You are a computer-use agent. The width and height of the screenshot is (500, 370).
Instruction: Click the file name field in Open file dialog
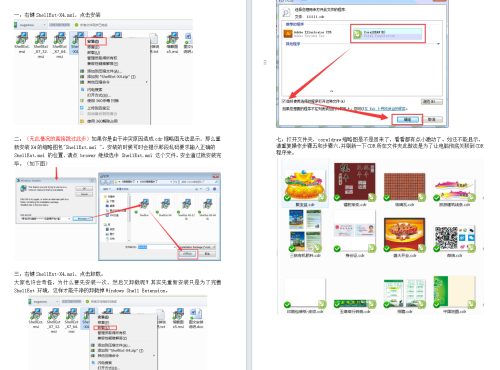pos(157,247)
